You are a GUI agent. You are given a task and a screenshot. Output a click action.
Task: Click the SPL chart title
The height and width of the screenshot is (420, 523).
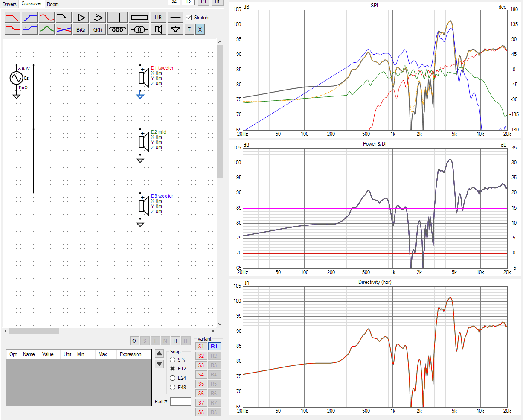pos(375,6)
